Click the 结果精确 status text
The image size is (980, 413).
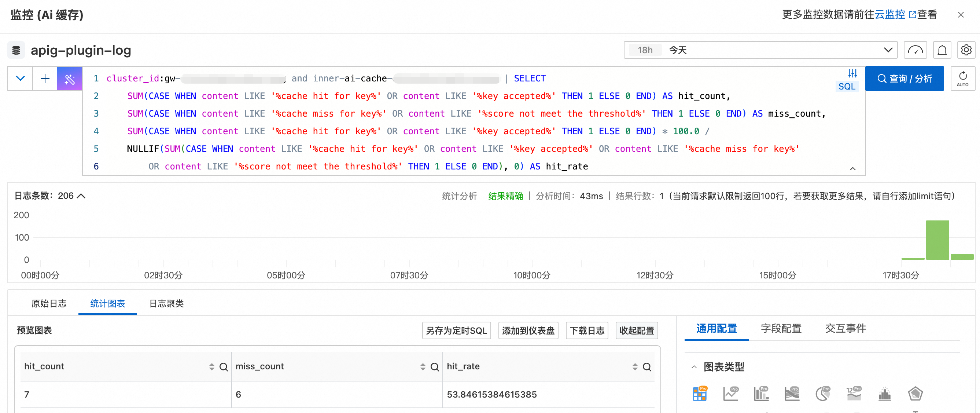coord(505,196)
